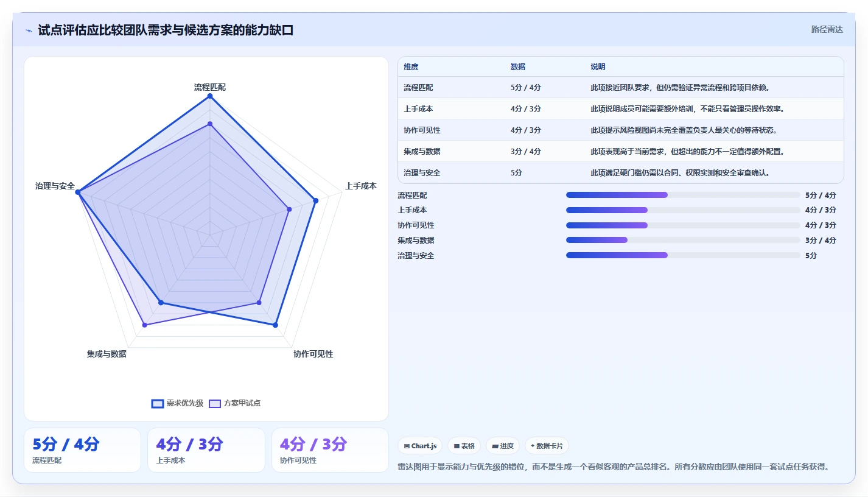This screenshot has width=868, height=497.
Task: Click the radar data point at 流程匹配 top vertex
Action: pyautogui.click(x=210, y=96)
